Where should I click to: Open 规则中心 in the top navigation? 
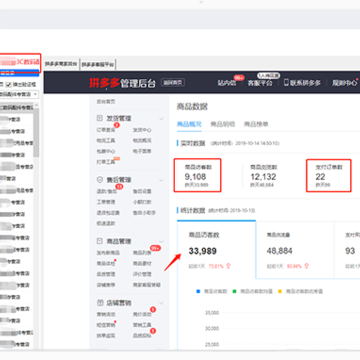pyautogui.click(x=344, y=83)
